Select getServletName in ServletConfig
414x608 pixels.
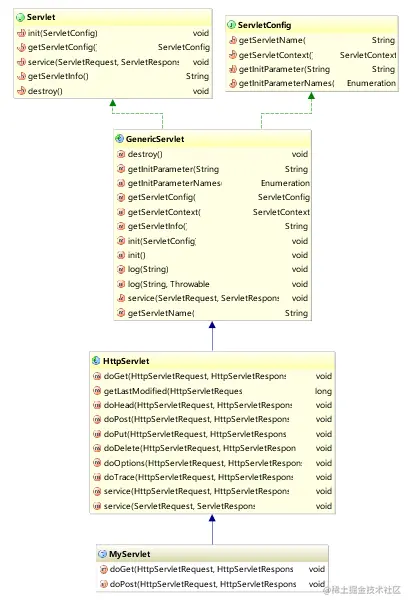312,40
